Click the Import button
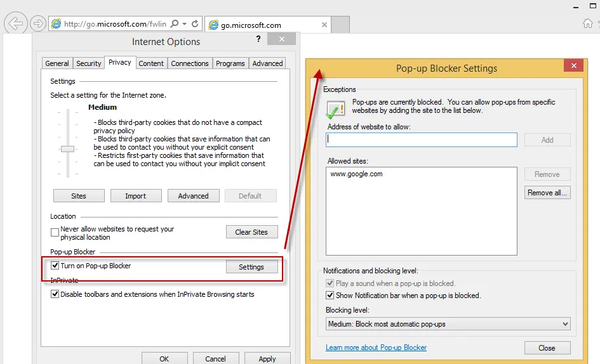 tap(136, 196)
